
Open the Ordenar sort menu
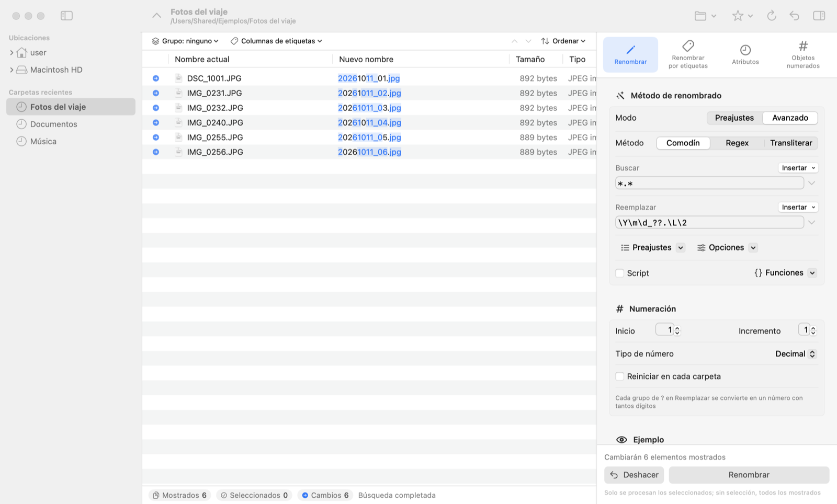pos(563,41)
